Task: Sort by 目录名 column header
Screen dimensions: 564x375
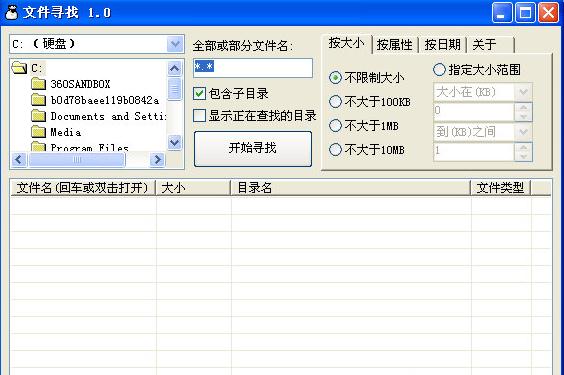Action: 351,188
